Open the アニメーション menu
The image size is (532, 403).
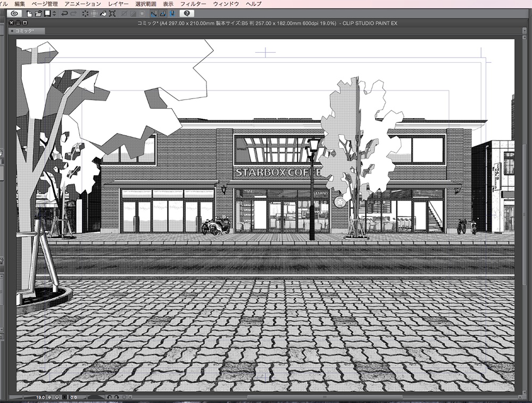coord(83,4)
